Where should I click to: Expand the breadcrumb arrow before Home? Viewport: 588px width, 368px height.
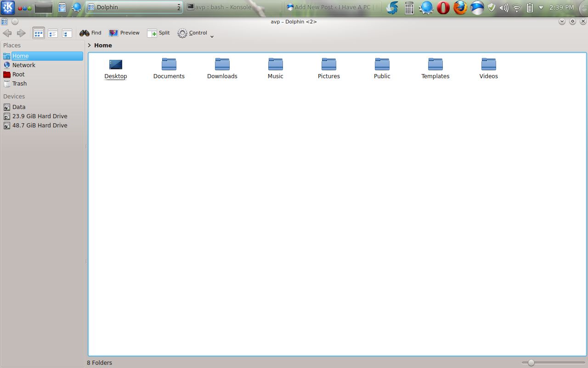[x=90, y=45]
